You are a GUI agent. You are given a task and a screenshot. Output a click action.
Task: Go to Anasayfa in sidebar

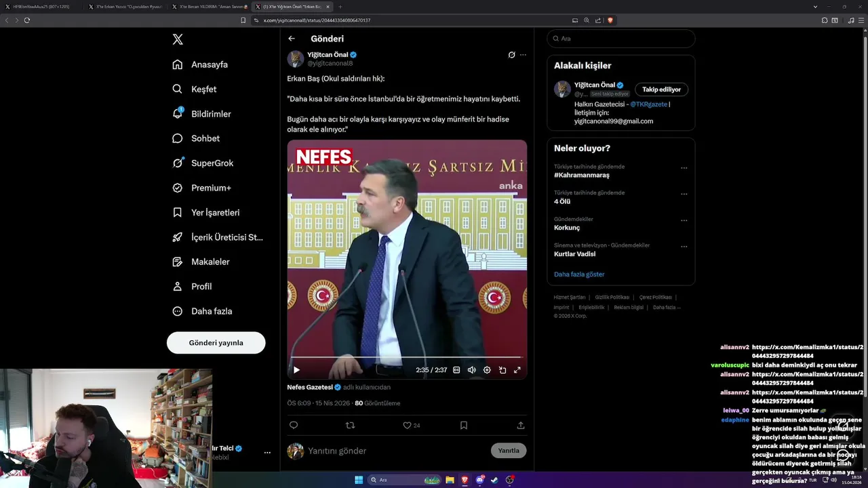coord(200,64)
